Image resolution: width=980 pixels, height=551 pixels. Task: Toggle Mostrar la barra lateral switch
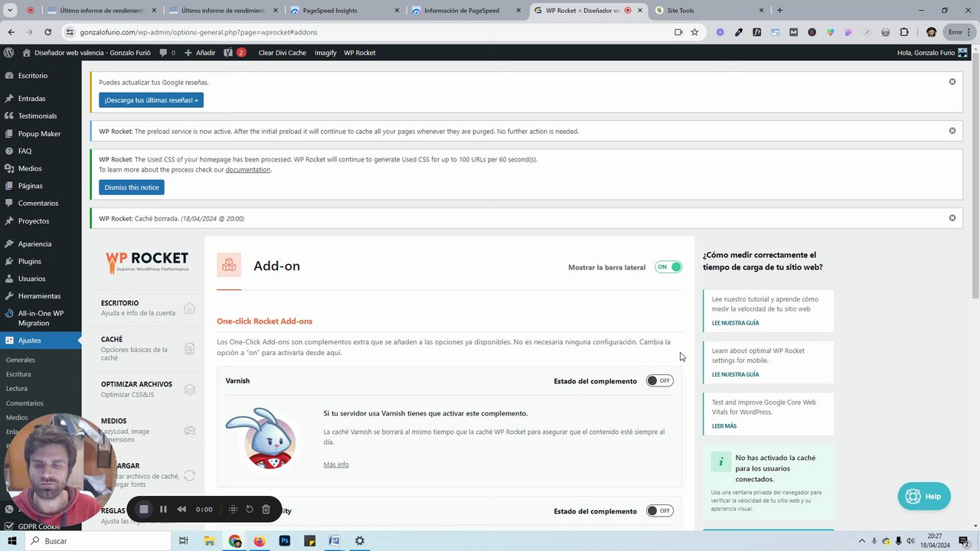(668, 267)
